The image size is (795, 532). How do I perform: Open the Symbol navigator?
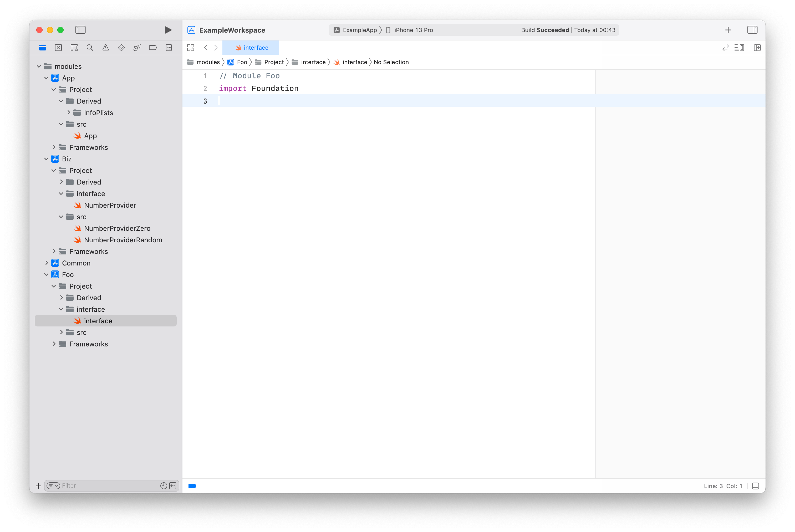click(74, 48)
